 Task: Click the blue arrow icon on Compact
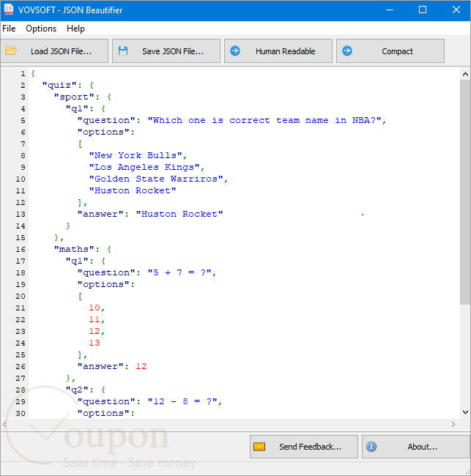[x=347, y=51]
